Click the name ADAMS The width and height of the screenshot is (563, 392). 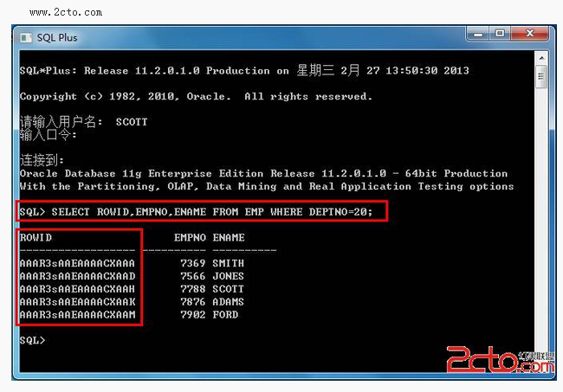tap(228, 302)
